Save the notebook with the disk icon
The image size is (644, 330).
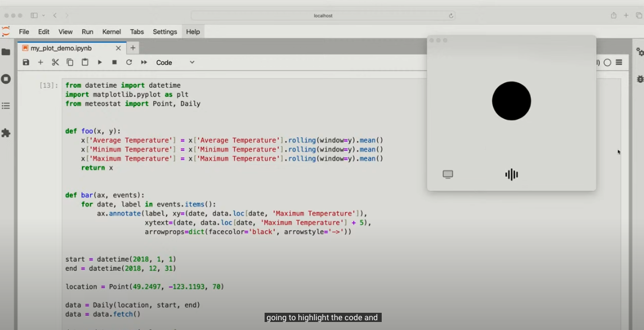[26, 63]
